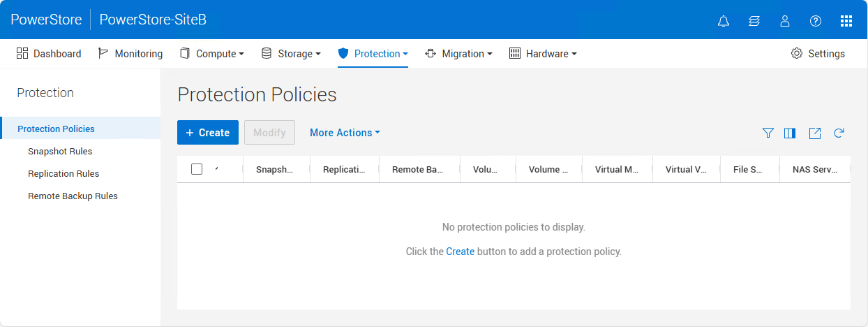
Task: Open the jobs icon in the header
Action: coord(754,21)
